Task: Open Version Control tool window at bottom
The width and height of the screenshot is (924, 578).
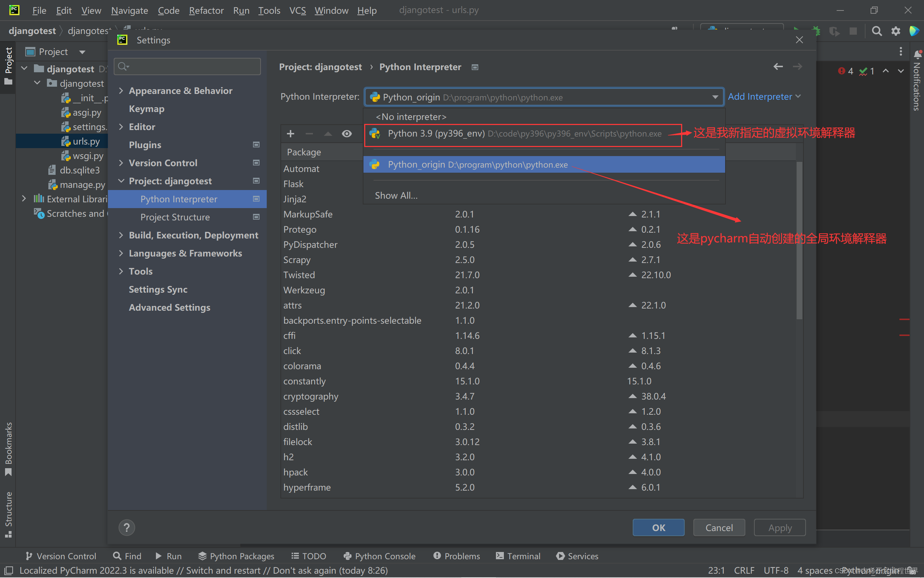Action: point(60,556)
